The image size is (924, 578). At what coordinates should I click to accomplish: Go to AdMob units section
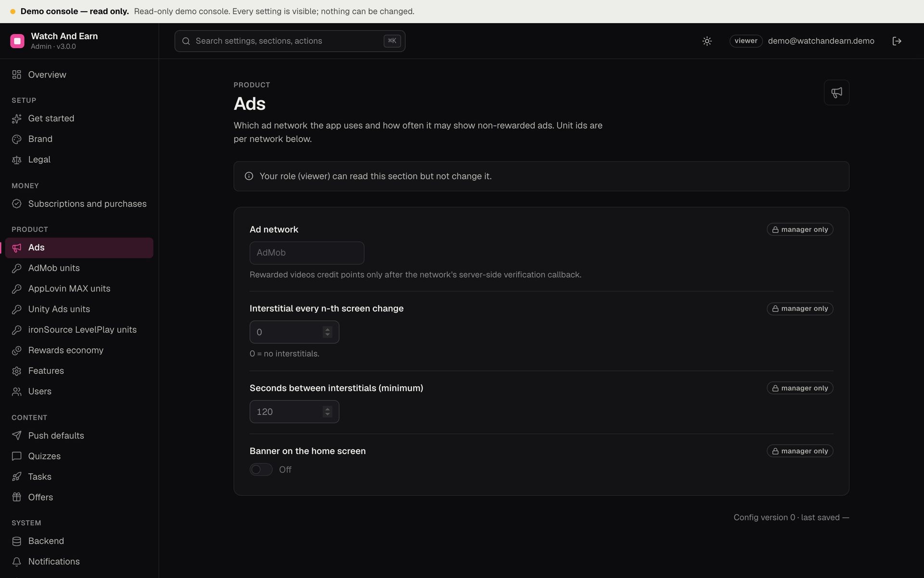[x=79, y=268]
